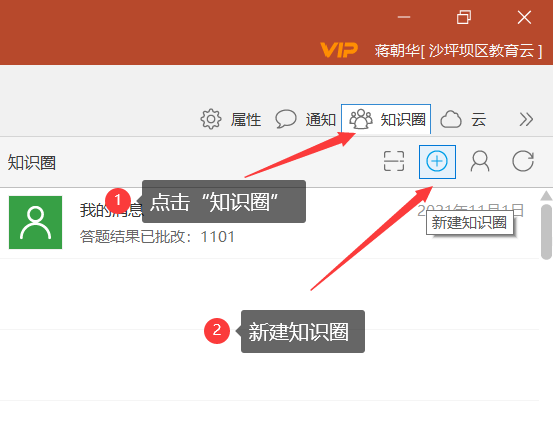Switch to the 知识圈 tab
This screenshot has height=444, width=553.
click(386, 119)
